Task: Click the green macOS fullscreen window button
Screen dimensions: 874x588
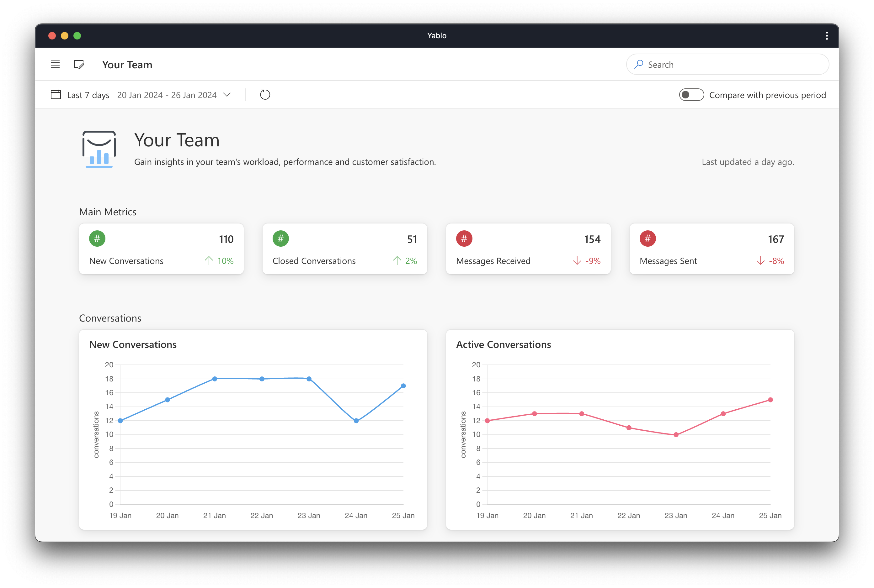Action: pos(77,36)
